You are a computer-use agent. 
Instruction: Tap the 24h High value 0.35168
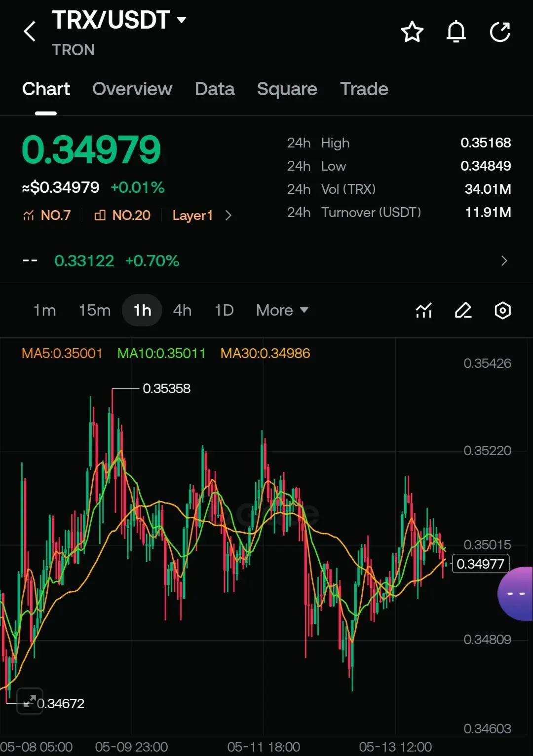tap(486, 143)
